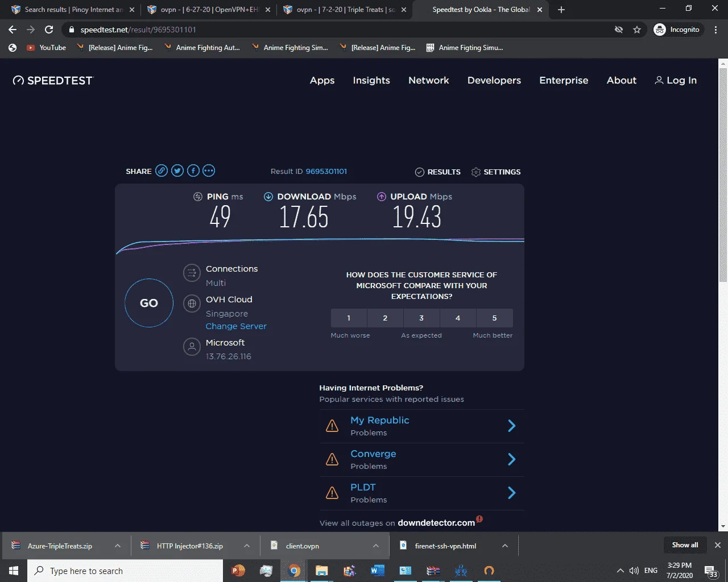Launch PowerPoint from the taskbar
Screen dimensions: 728x582
[x=238, y=571]
